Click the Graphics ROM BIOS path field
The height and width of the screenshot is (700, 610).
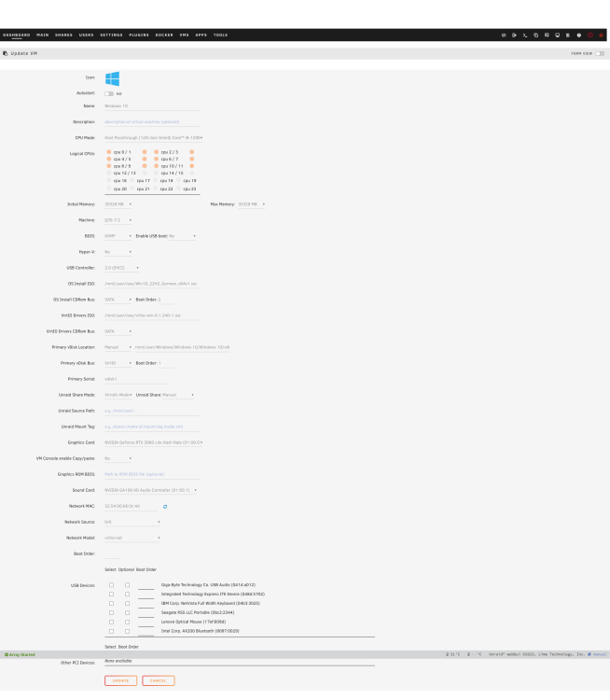pyautogui.click(x=152, y=474)
